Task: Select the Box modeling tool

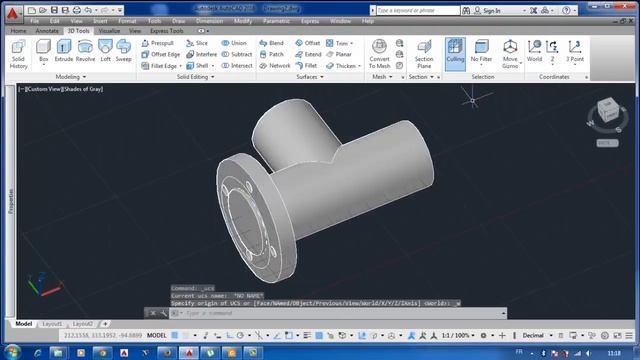Action: tap(43, 51)
